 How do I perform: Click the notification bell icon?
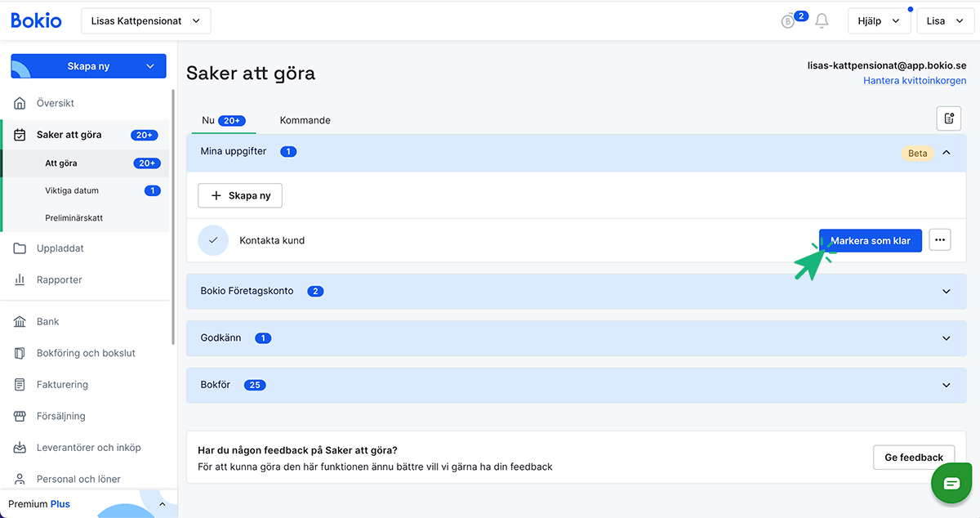point(822,21)
